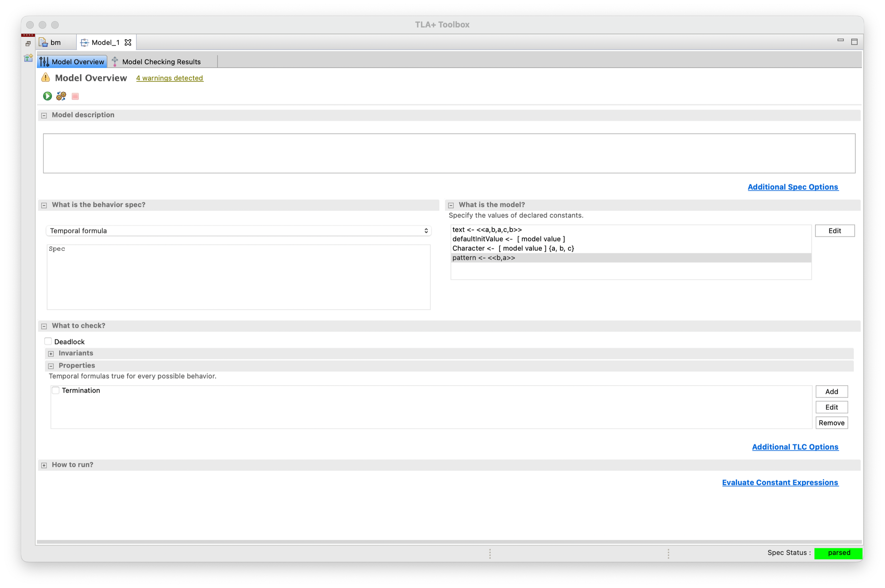Minimize the editor area pane
This screenshot has width=885, height=588.
click(x=840, y=40)
